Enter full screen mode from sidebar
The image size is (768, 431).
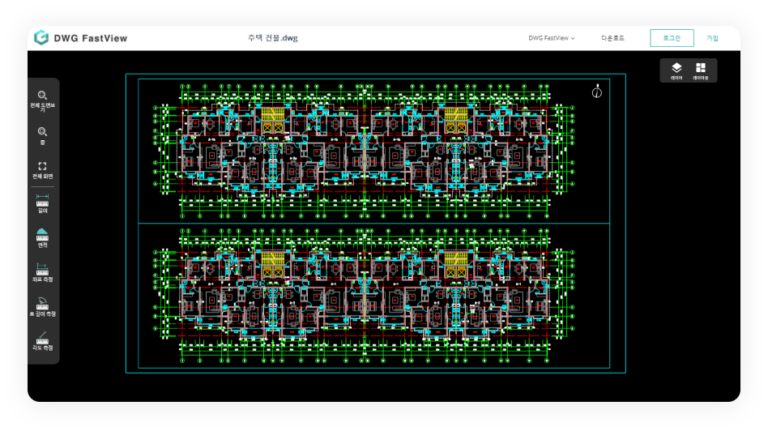click(x=43, y=169)
